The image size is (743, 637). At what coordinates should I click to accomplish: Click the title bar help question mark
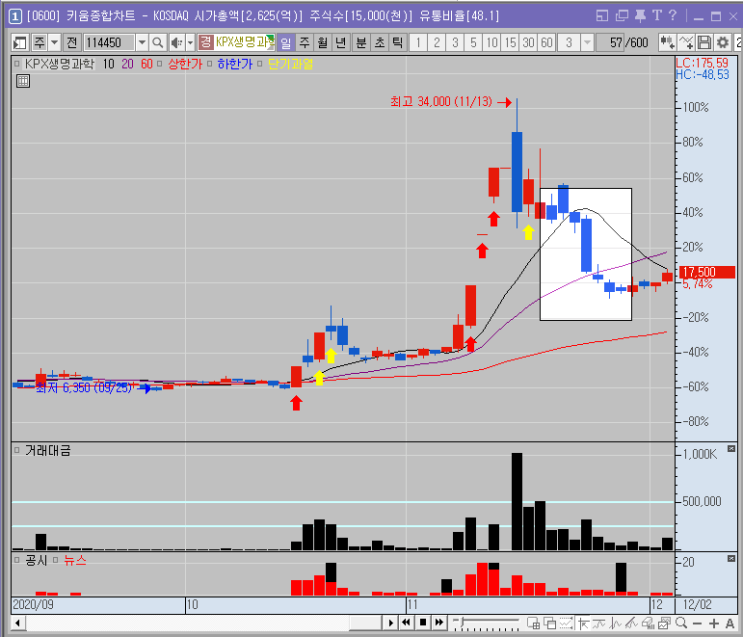click(x=672, y=16)
